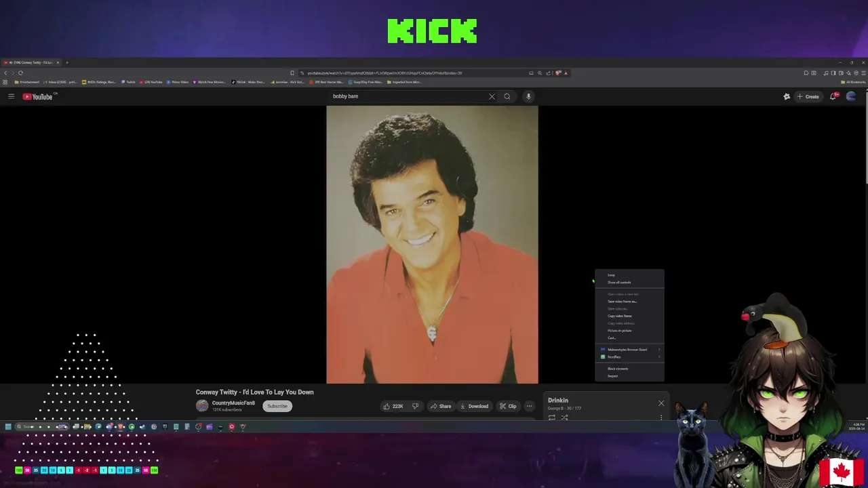Close the Drinkin playlist panel

(661, 403)
